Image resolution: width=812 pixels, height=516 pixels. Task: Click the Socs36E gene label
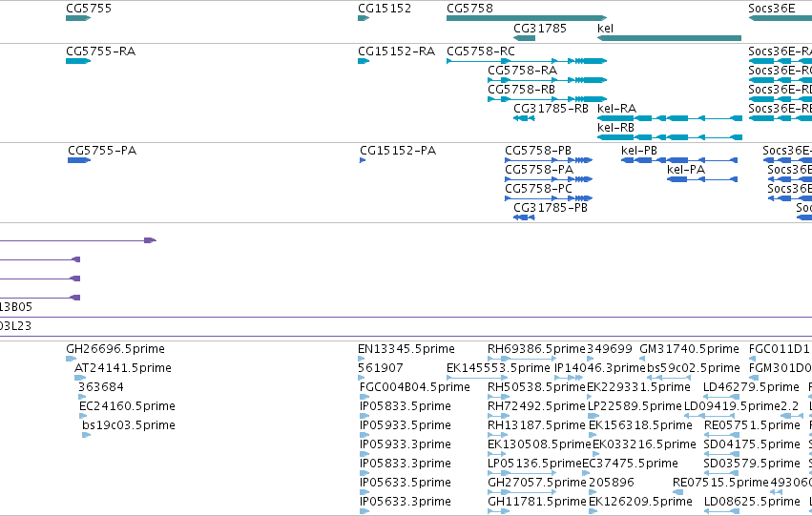pyautogui.click(x=772, y=9)
